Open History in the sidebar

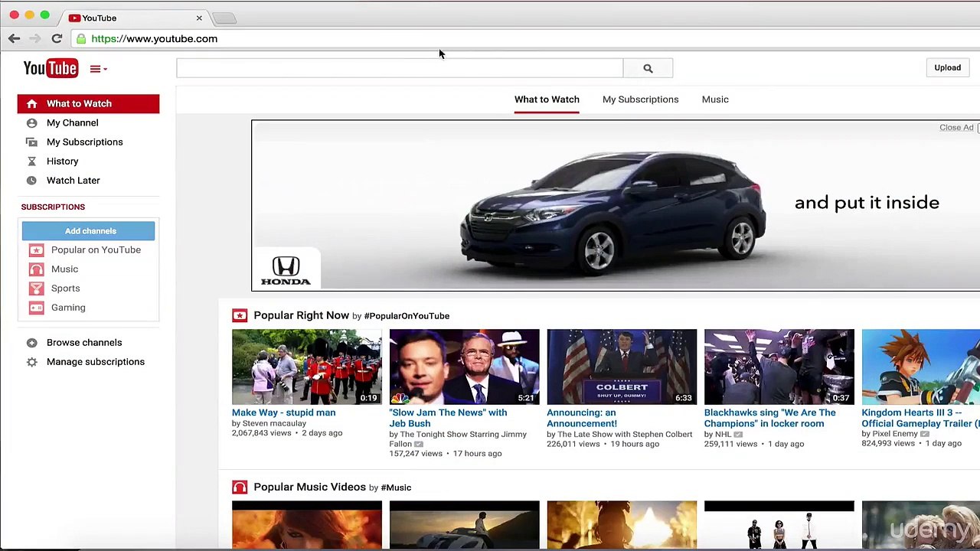pos(62,161)
